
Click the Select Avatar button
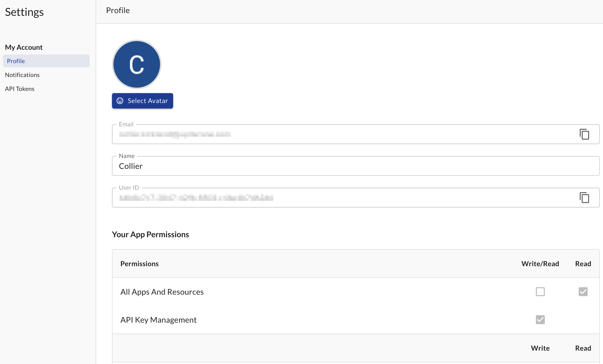pyautogui.click(x=142, y=101)
